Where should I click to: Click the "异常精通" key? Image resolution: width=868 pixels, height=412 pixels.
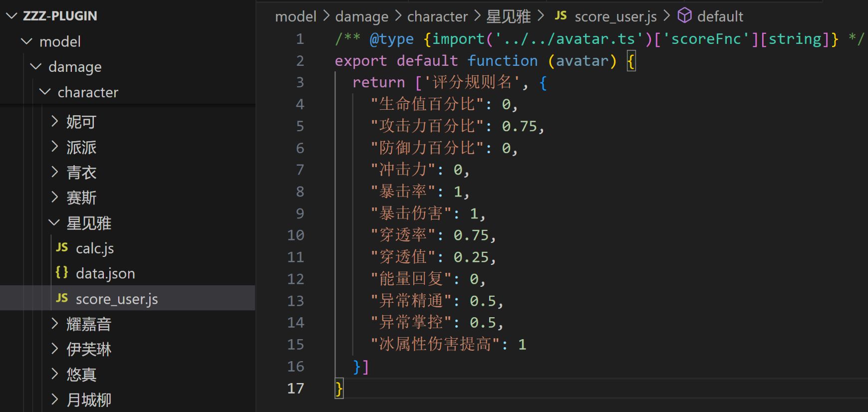pyautogui.click(x=411, y=301)
